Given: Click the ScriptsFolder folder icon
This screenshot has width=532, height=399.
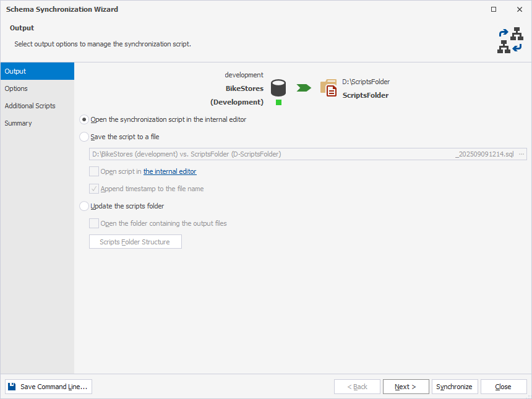Looking at the screenshot, I should tap(328, 87).
